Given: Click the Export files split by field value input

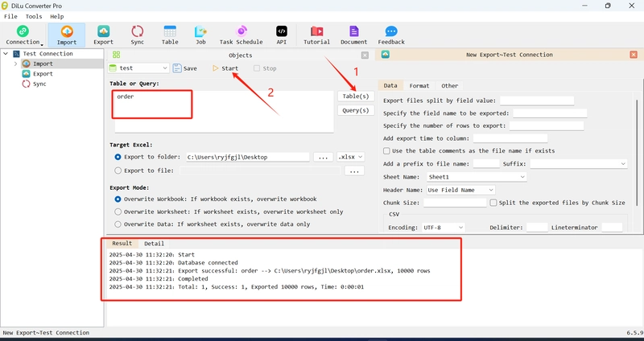Looking at the screenshot, I should [x=537, y=101].
